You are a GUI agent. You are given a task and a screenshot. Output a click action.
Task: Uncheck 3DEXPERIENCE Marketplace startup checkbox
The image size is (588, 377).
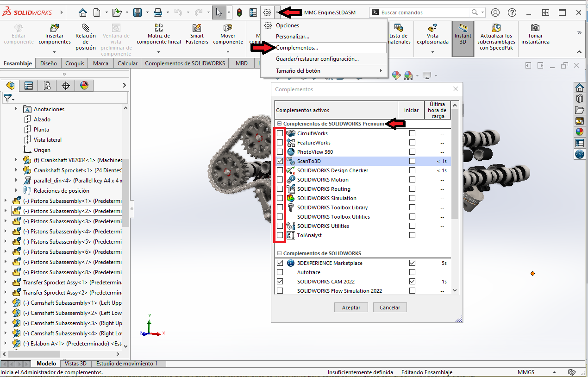412,263
